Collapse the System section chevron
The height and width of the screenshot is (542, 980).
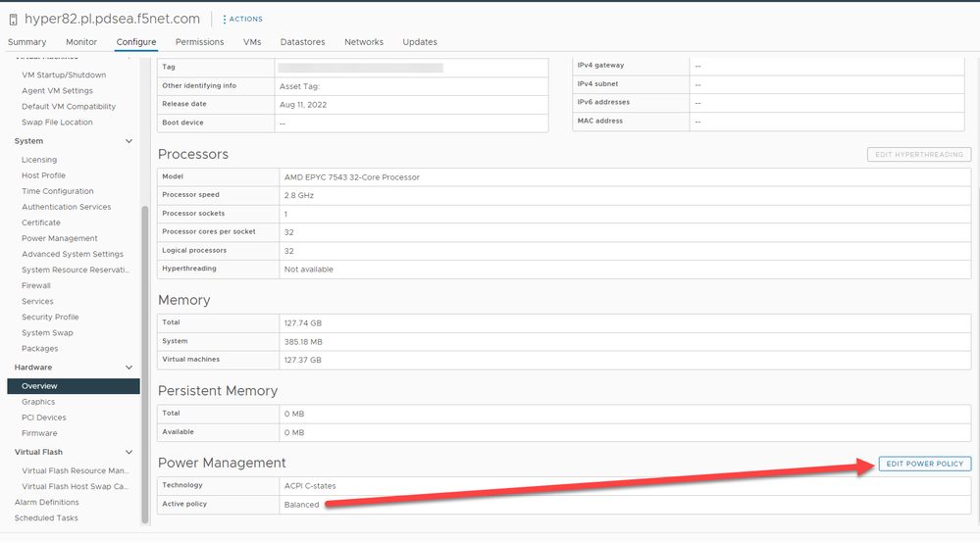(x=129, y=141)
